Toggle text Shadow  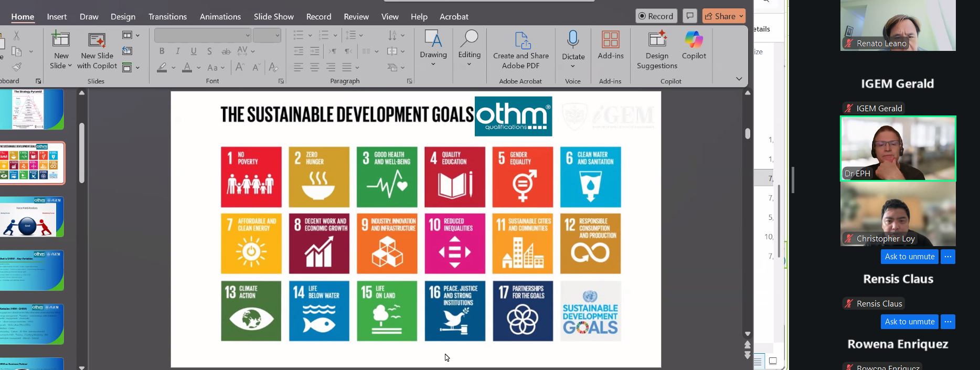(x=210, y=51)
